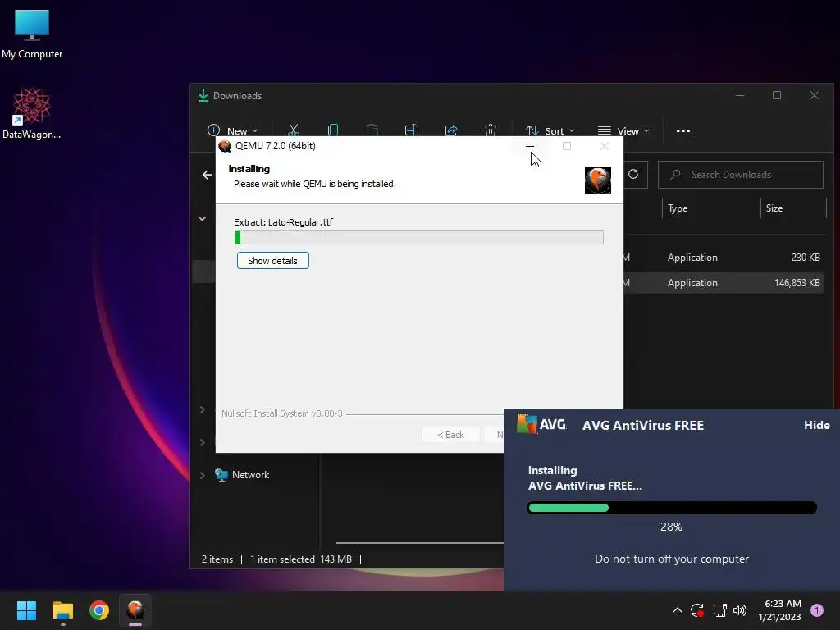Image resolution: width=840 pixels, height=630 pixels.
Task: Open the DataWagon desktop shortcut
Action: 32,113
